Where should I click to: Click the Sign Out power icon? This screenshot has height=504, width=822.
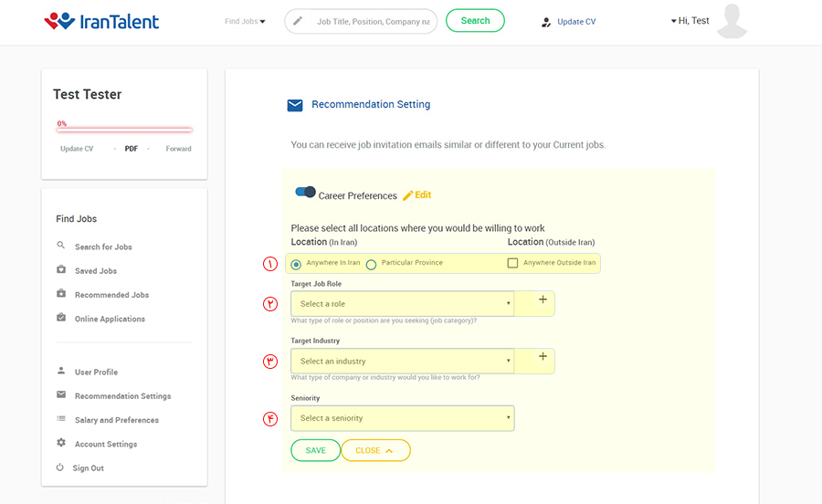click(x=60, y=467)
